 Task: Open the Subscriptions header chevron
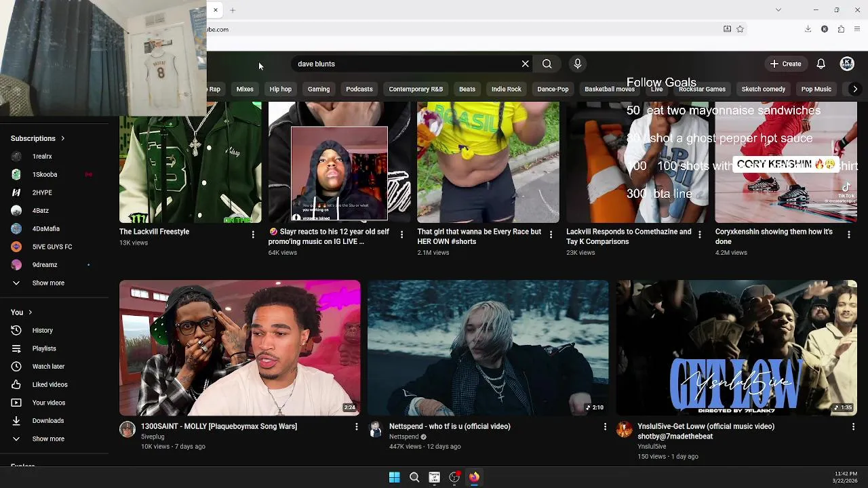pos(62,138)
